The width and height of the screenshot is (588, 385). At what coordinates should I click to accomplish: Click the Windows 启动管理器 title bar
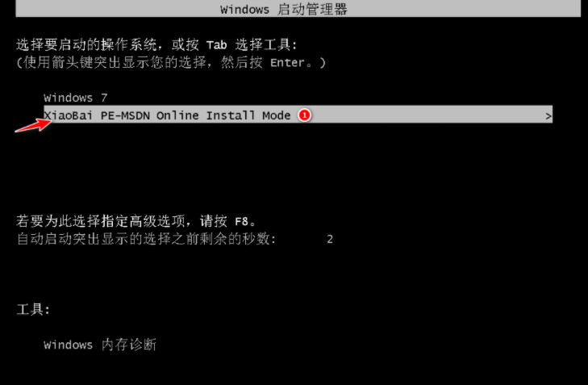[x=298, y=9]
